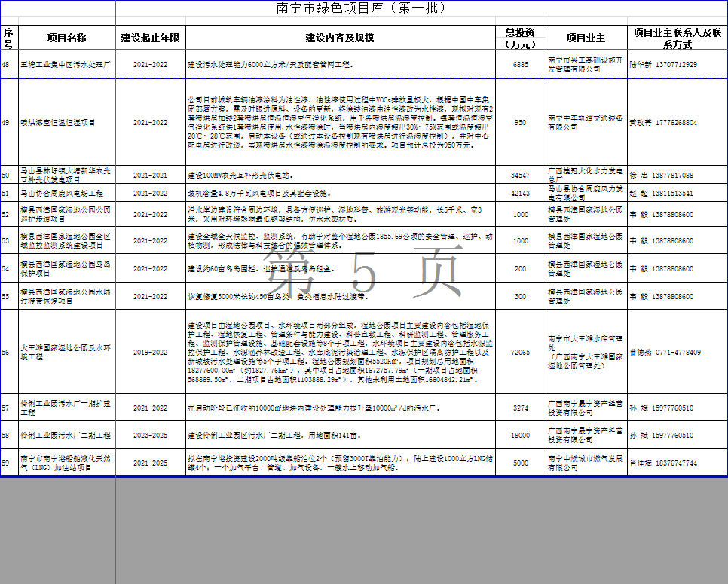The height and width of the screenshot is (584, 728).
Task: Select the row number 48 cell
Action: [8, 65]
